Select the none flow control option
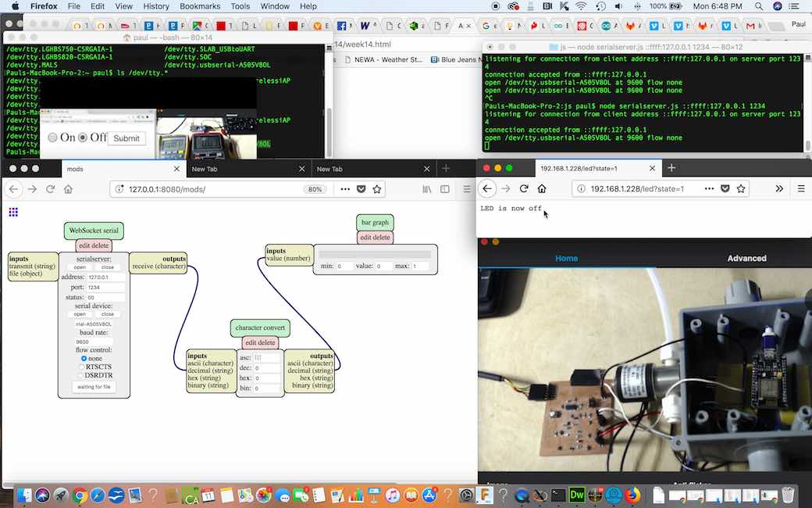Screen dimensions: 812x508 tap(84, 359)
